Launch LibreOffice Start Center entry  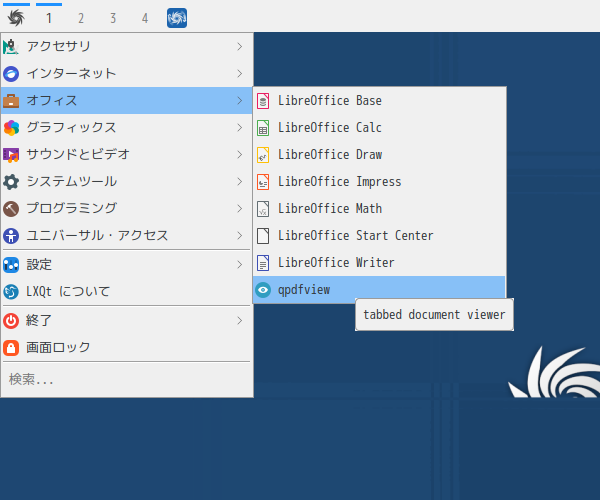(x=379, y=236)
